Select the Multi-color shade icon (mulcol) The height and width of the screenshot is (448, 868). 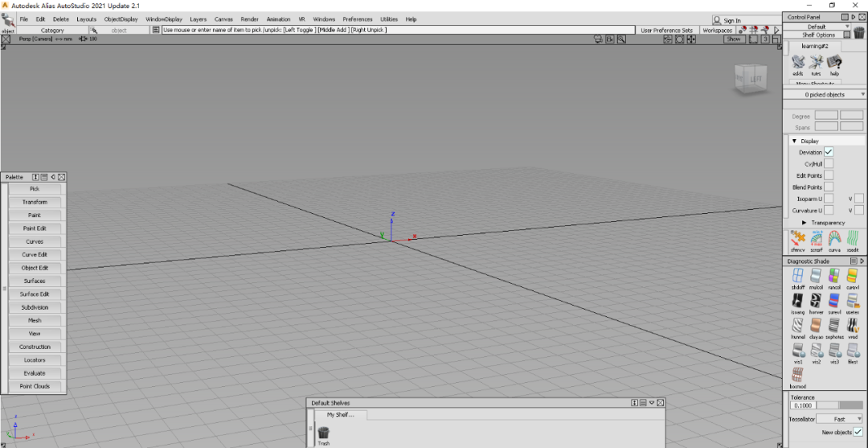point(816,277)
